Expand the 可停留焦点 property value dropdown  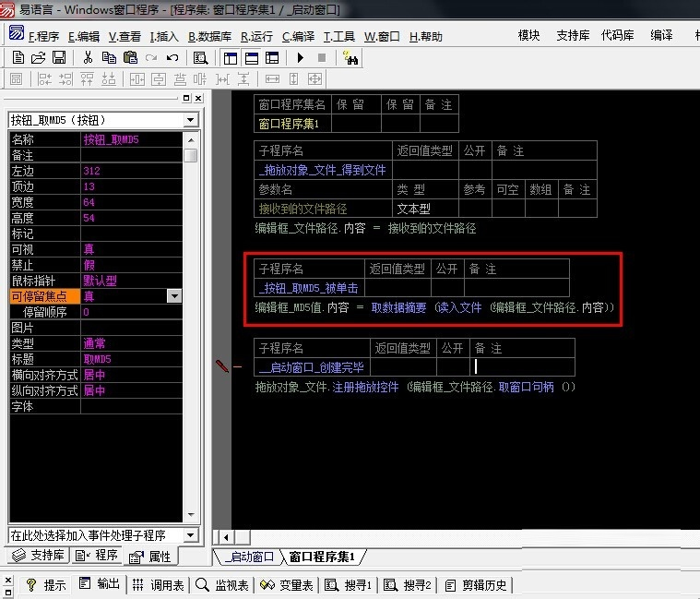coord(173,296)
